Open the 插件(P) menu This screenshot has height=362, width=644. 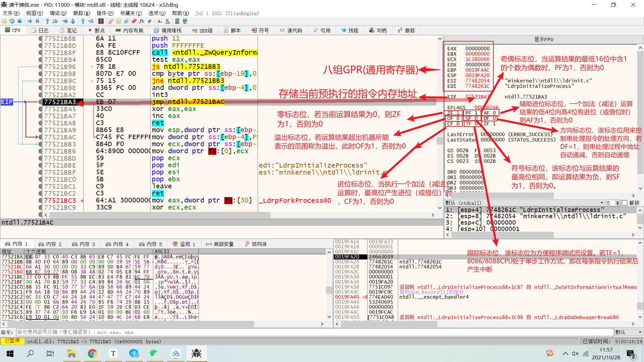pos(105,13)
